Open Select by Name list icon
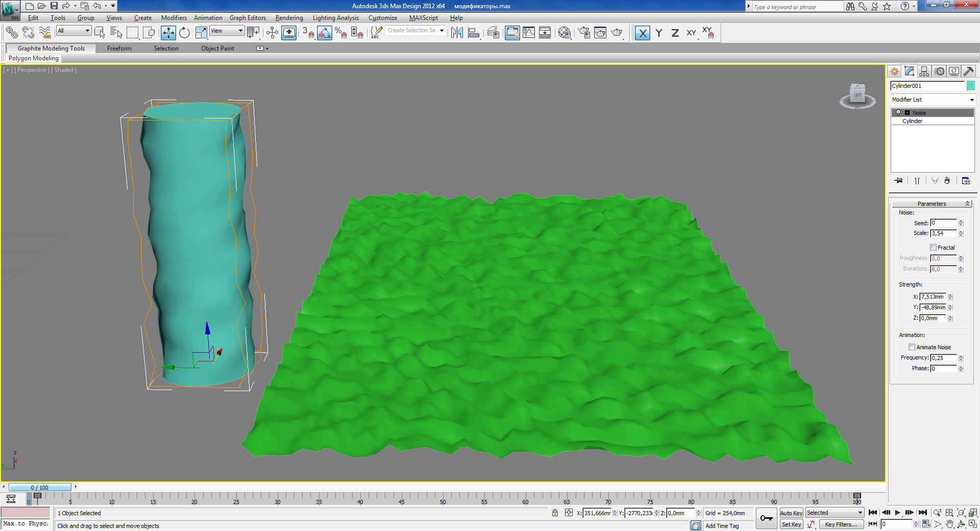Viewport: 980px width, 531px height. (116, 33)
